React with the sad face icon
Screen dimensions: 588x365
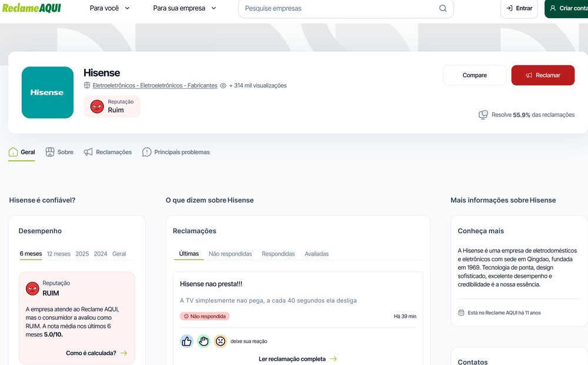click(x=220, y=341)
